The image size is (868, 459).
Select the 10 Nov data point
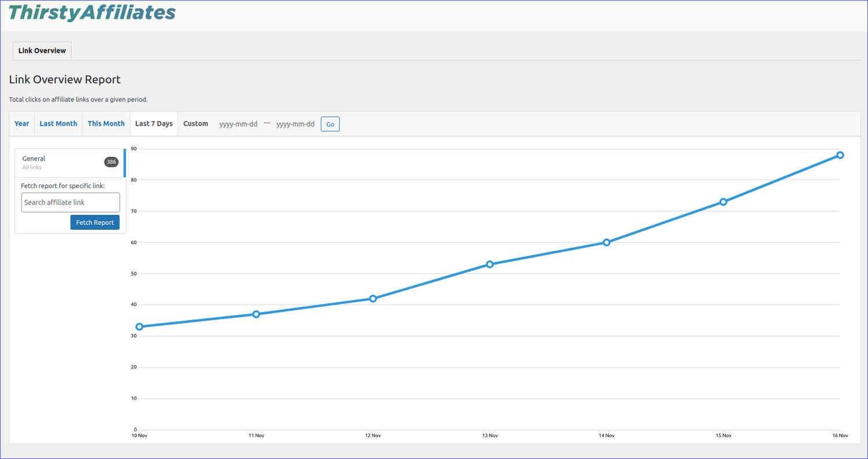tap(139, 326)
